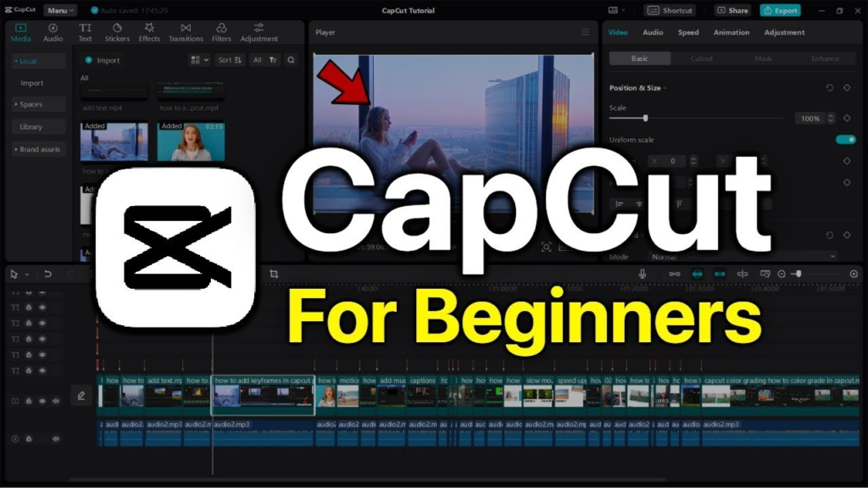Click the undo arrow in timeline toolbar

point(47,274)
